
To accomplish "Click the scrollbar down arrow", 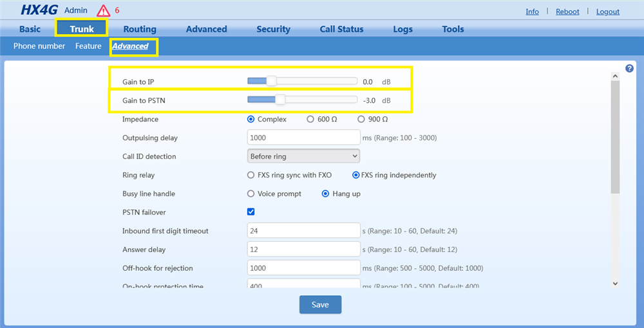I will click(615, 284).
